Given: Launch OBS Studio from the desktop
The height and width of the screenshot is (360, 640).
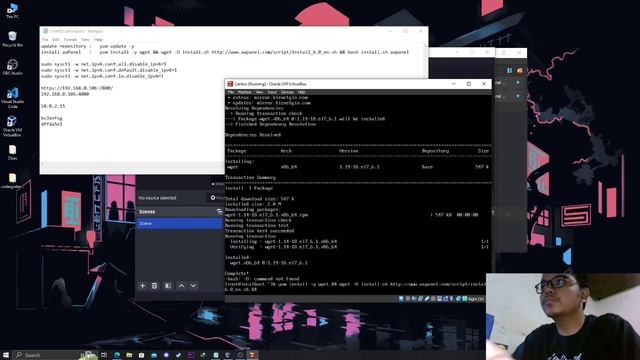Looking at the screenshot, I should [12, 67].
